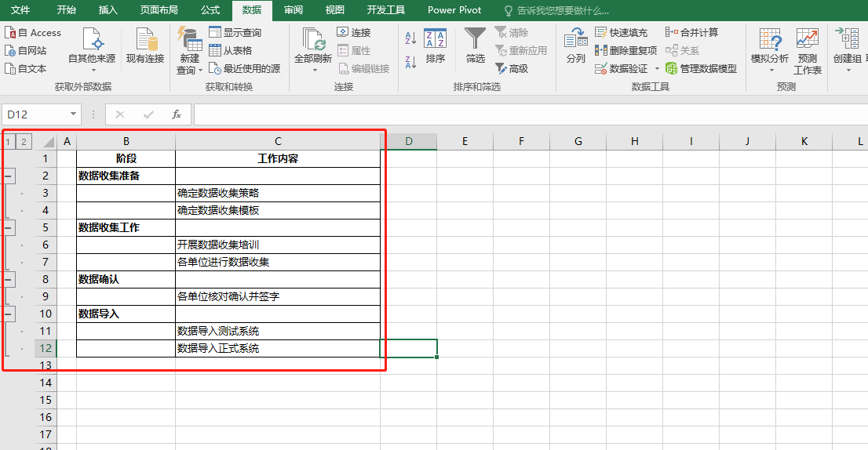Viewport: 868px width, 450px height.
Task: Open 最近使用的源
Action: pyautogui.click(x=244, y=68)
